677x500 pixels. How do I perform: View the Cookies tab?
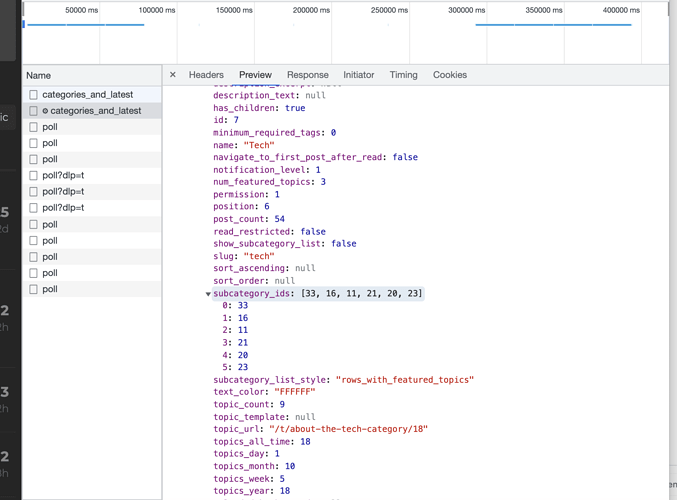[449, 75]
